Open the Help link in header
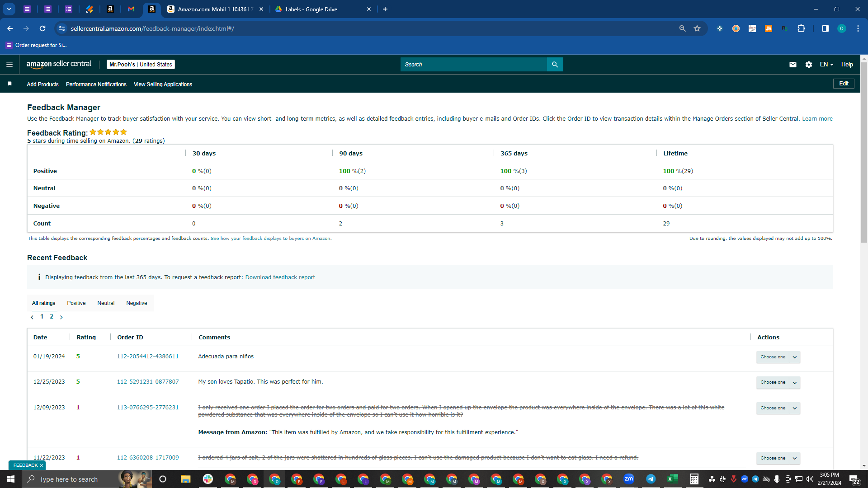This screenshot has height=488, width=868. click(x=847, y=65)
